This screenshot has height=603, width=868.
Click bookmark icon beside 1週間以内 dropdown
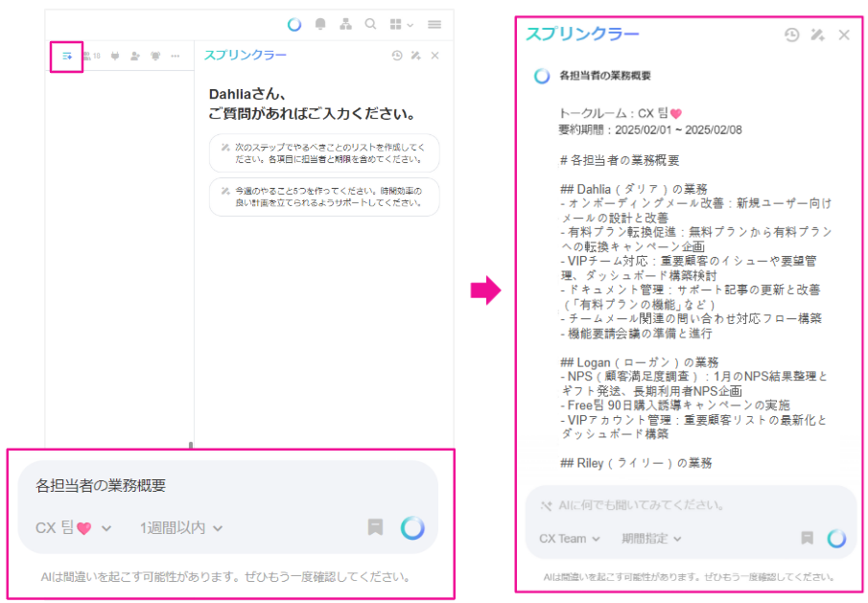375,527
